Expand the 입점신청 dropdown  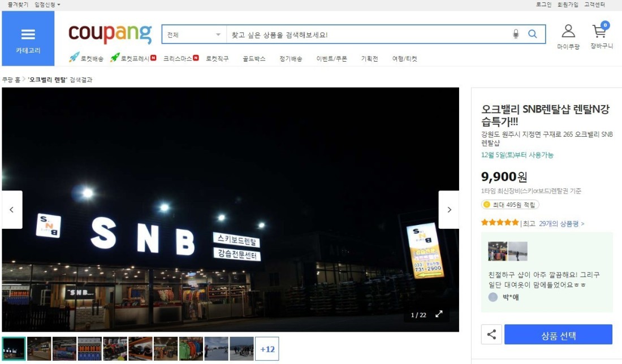point(47,5)
